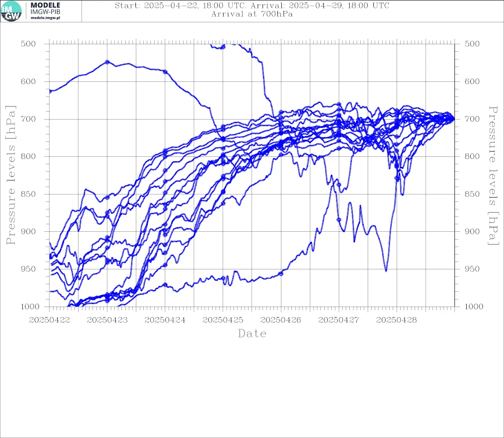
Task: Click the 'Date' x-axis title
Action: coord(252,333)
